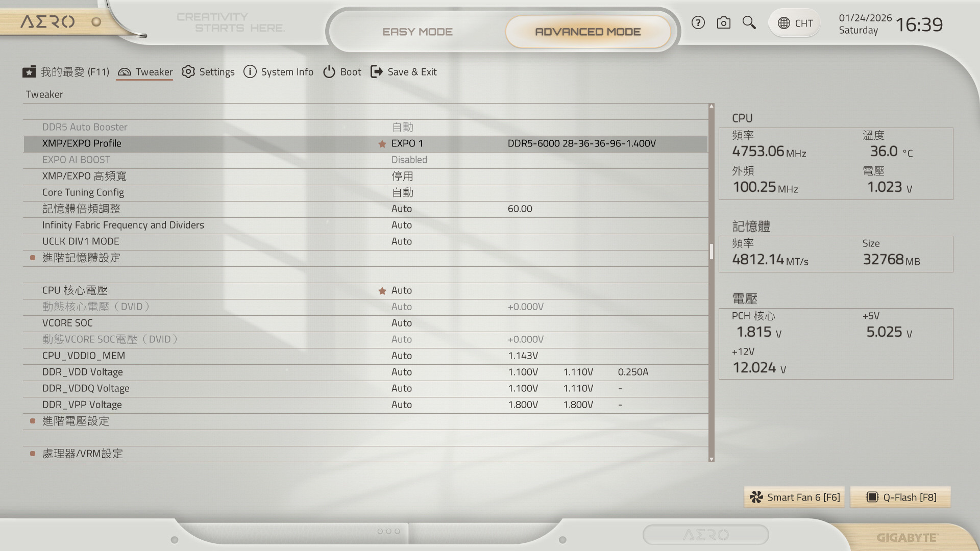Expand 進階記憶體設定 submenu
The height and width of the screenshot is (551, 980).
[x=81, y=258]
